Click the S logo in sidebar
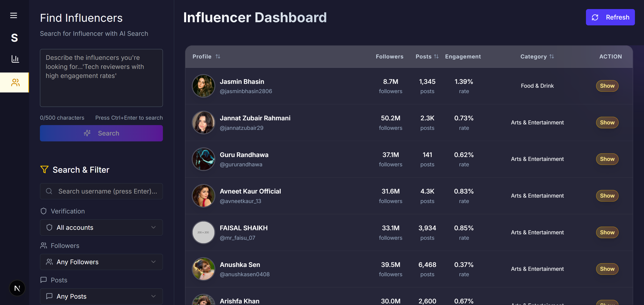 15,38
